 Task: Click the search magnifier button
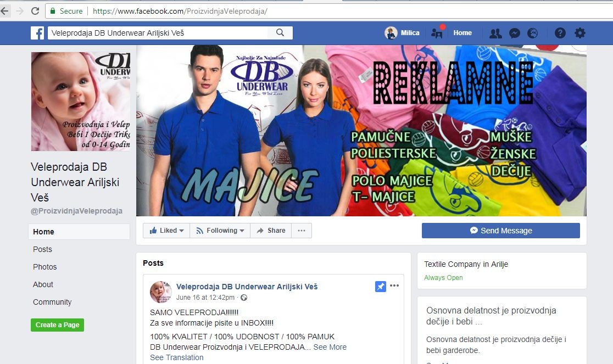(280, 33)
